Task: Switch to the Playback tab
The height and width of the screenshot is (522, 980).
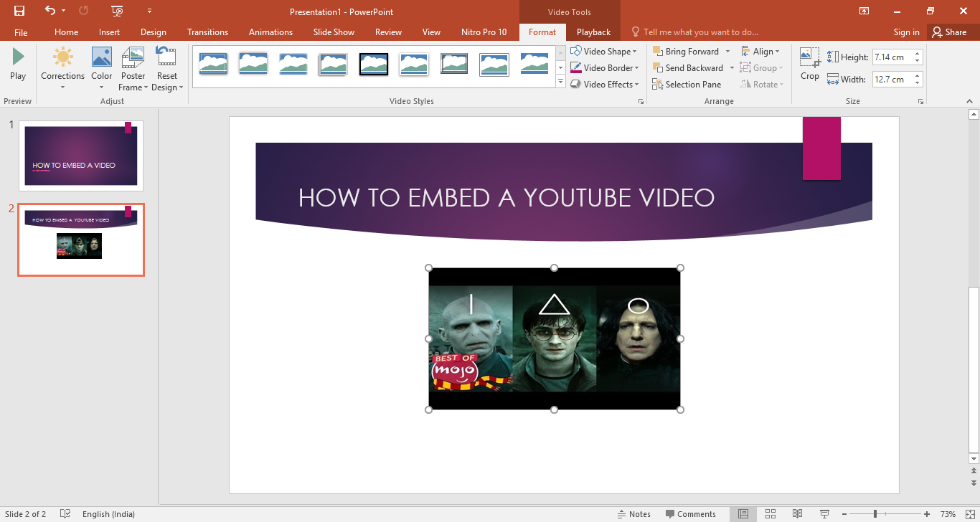Action: coord(593,32)
